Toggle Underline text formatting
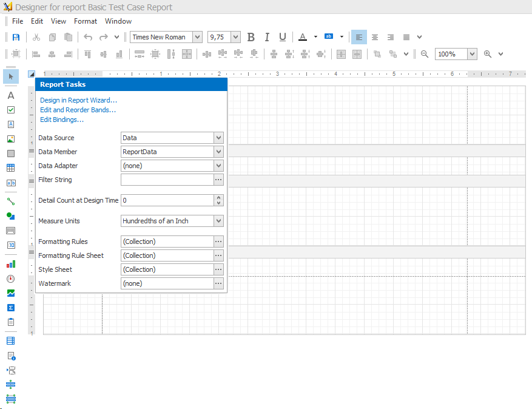Screen dimensions: 532x409 pyautogui.click(x=282, y=37)
